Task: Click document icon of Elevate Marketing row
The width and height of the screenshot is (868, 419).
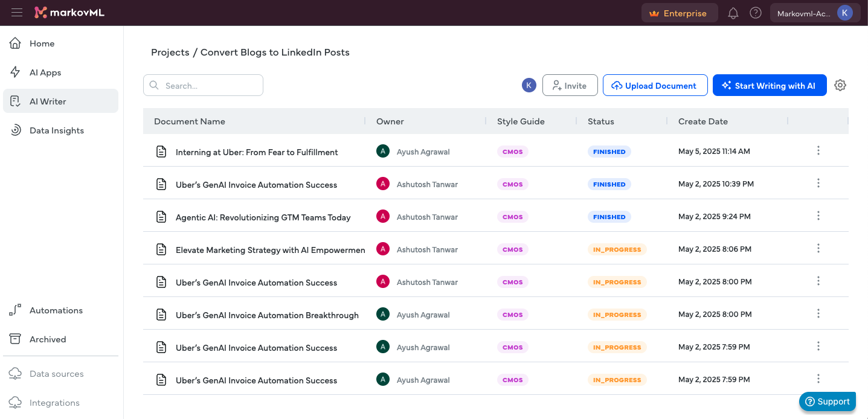Action: point(161,249)
